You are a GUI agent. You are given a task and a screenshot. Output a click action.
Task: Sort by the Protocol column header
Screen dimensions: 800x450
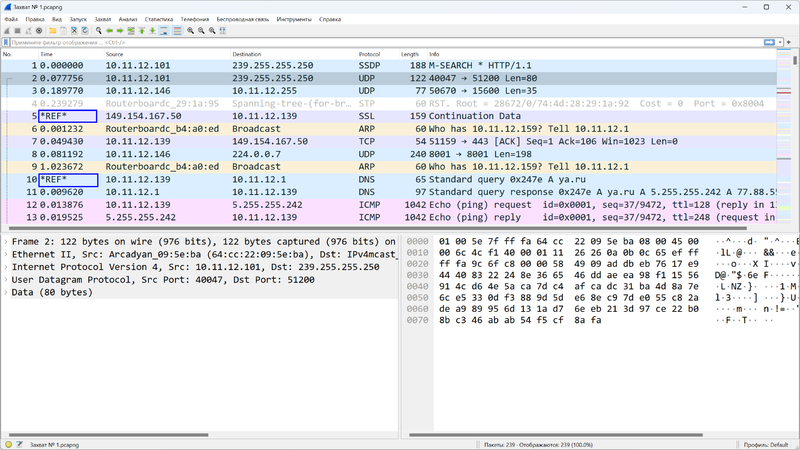coord(378,54)
